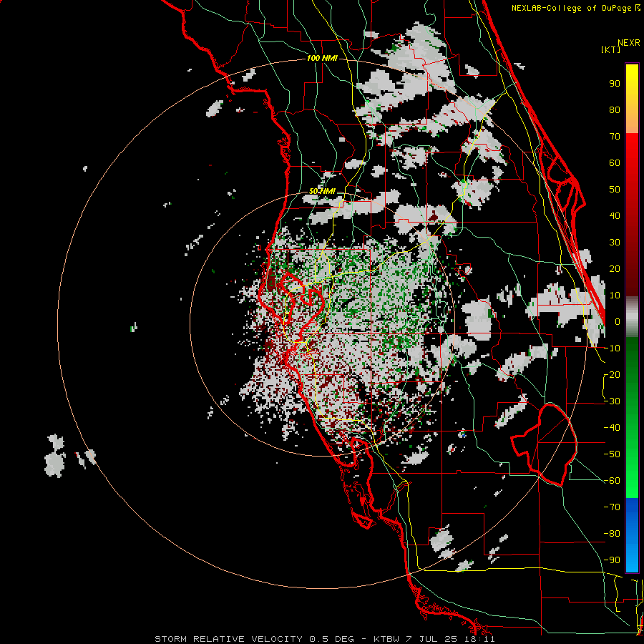This screenshot has width=644, height=644.
Task: Click the positive 80 scale label
Action: point(615,110)
